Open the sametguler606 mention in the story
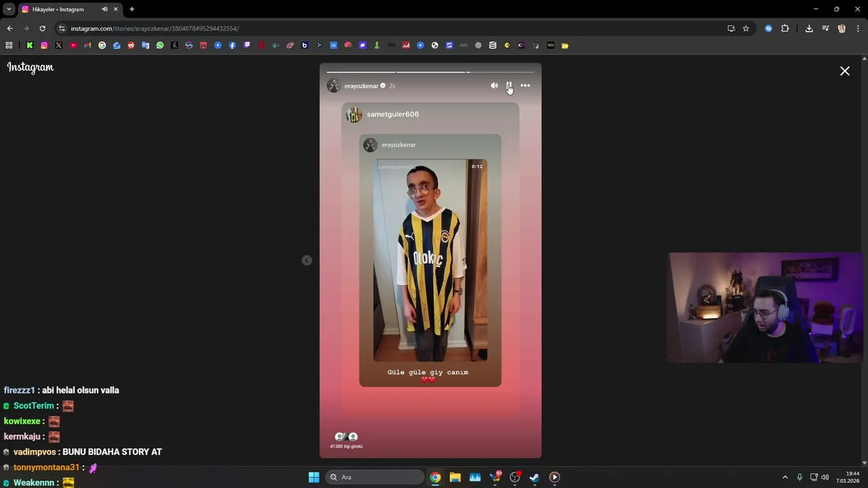868x488 pixels. pos(393,115)
